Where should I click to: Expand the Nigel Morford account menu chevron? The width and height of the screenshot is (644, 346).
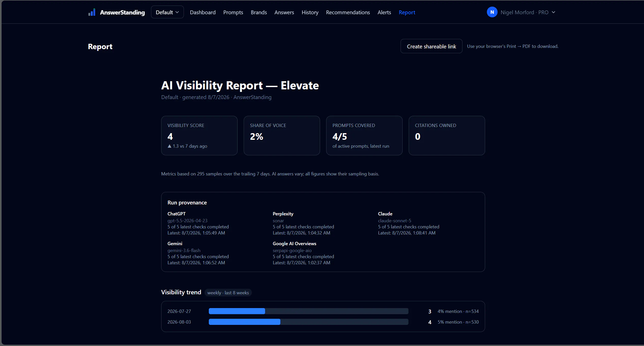tap(553, 12)
